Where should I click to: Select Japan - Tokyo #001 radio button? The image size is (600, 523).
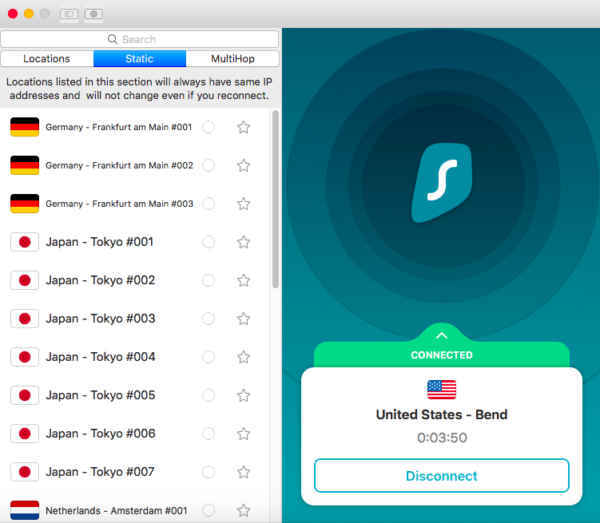point(209,242)
